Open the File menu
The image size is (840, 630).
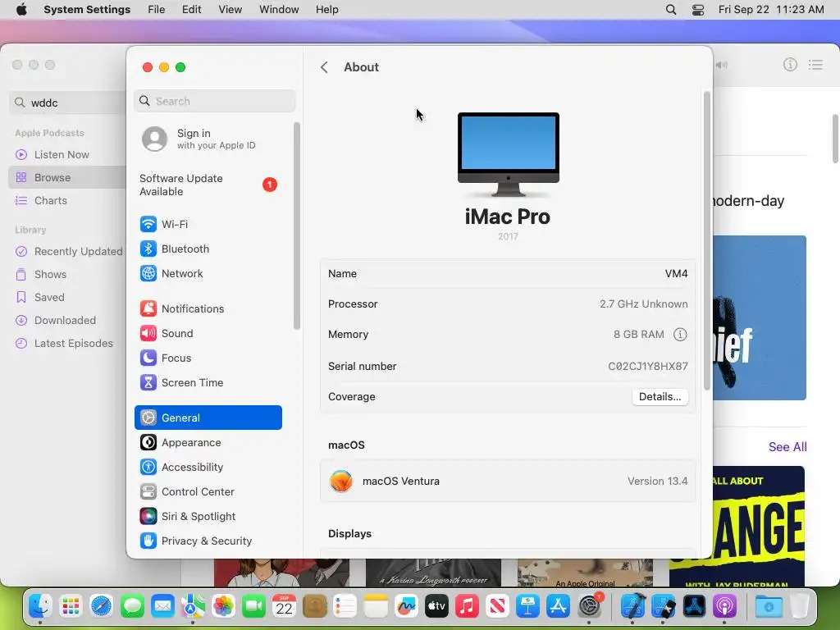pos(157,10)
